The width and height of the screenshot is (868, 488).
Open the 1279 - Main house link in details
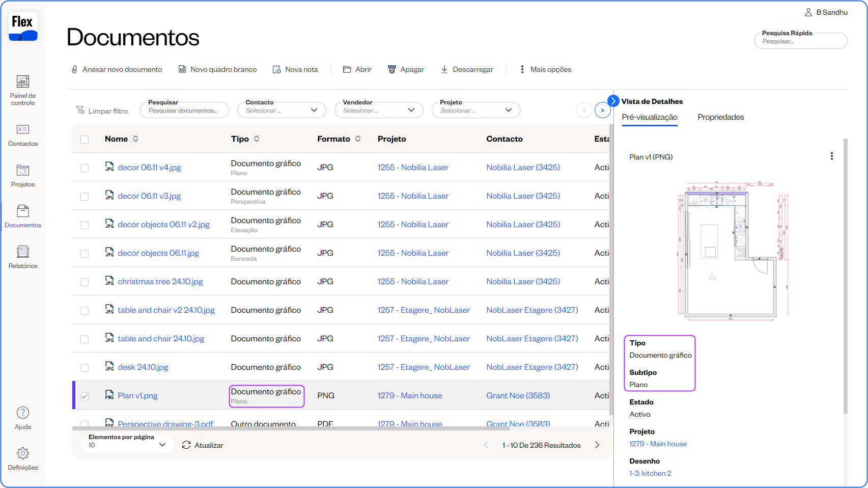658,444
